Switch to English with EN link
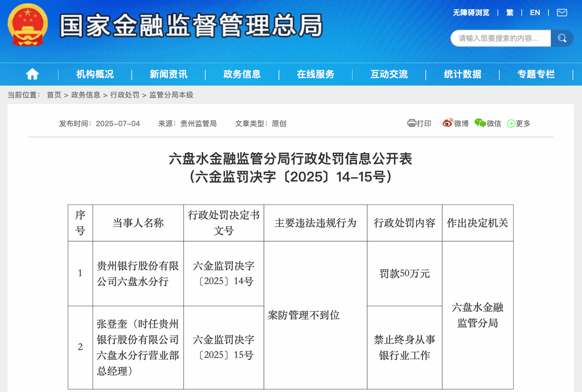Screen dimensions: 582x392 pyautogui.click(x=535, y=13)
